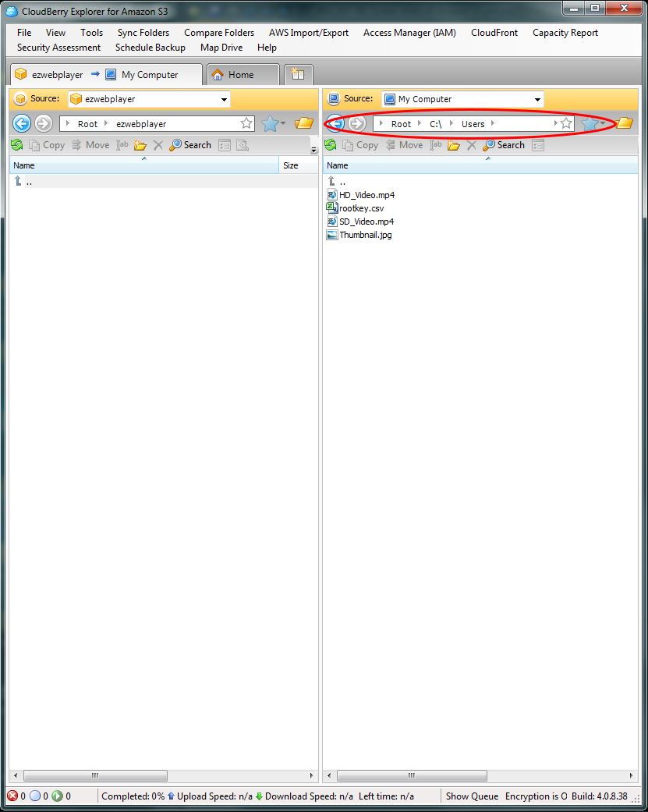Go forward in the right My Computer pane
This screenshot has width=648, height=812.
[x=356, y=124]
